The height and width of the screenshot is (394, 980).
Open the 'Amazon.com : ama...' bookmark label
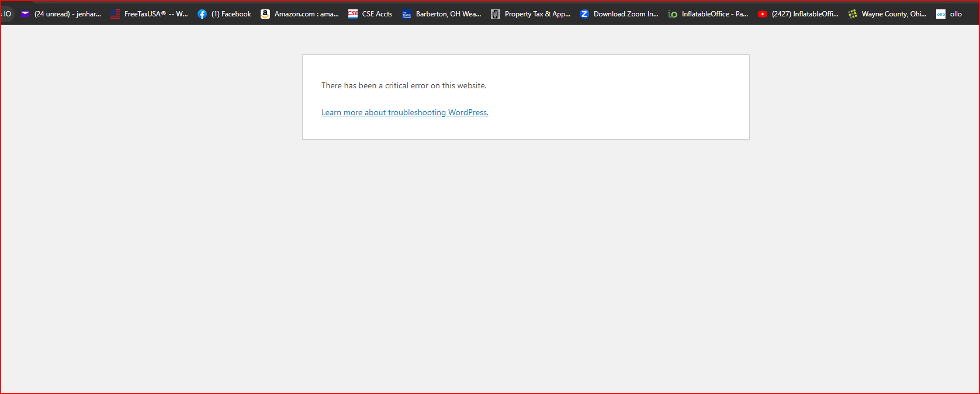tap(306, 14)
